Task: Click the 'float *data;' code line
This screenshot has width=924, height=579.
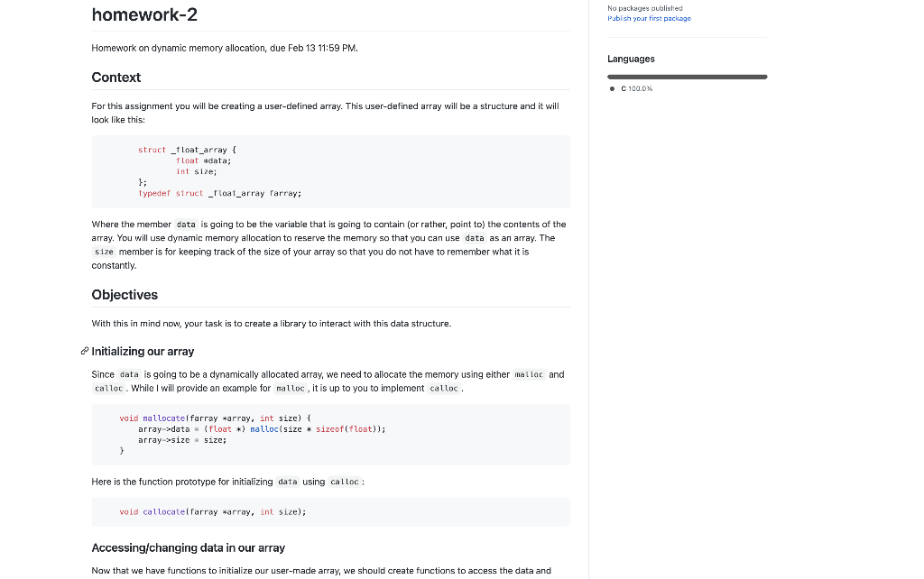Action: pos(203,161)
